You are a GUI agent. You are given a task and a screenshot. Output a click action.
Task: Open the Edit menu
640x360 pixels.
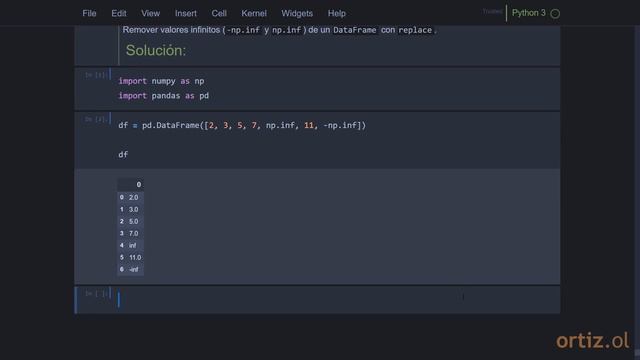click(x=119, y=13)
